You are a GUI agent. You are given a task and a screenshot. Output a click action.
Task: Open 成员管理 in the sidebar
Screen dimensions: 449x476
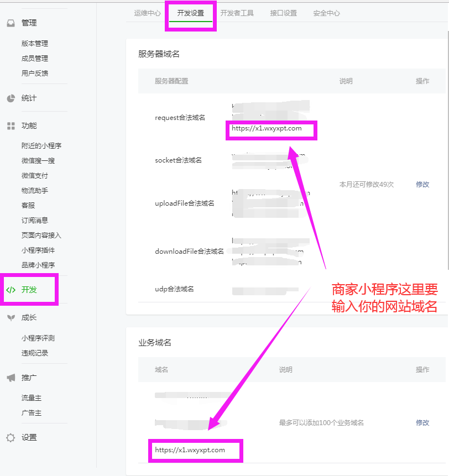pos(35,59)
